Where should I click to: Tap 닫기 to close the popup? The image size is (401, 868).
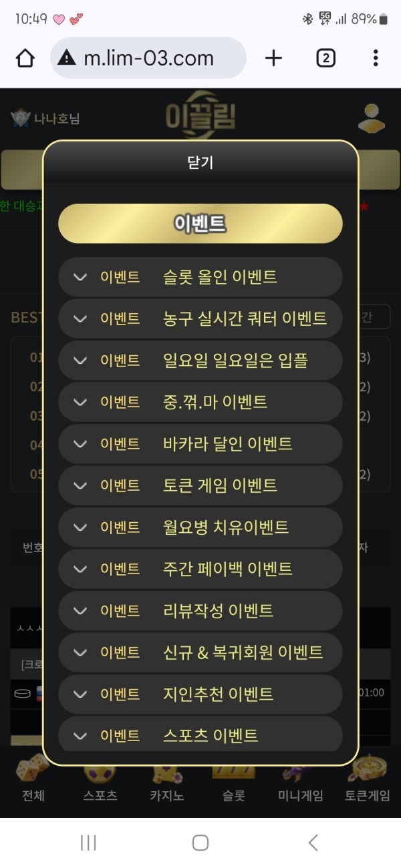[200, 162]
